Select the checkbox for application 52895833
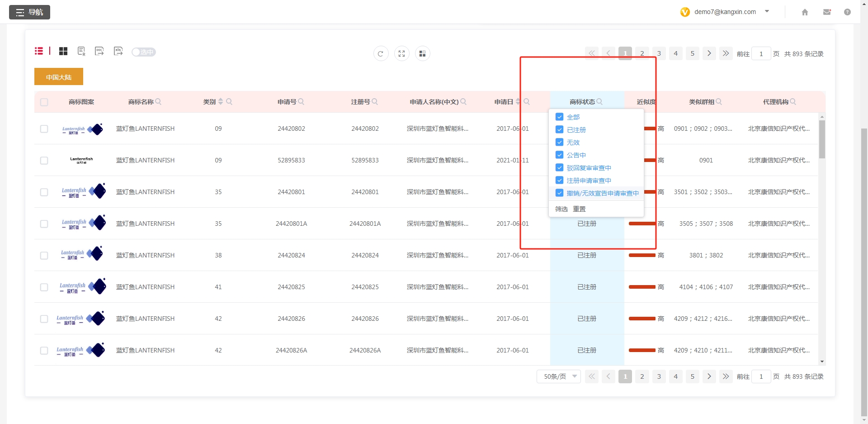Screen dimensions: 868x424 pos(44,160)
